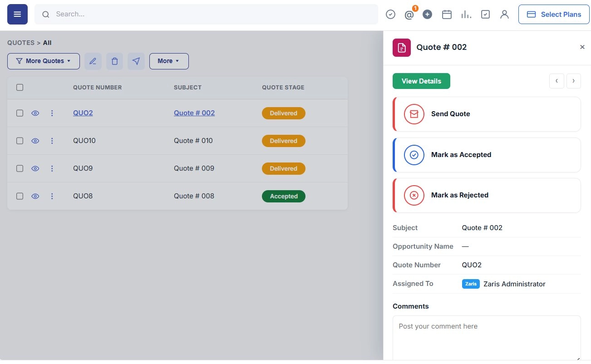This screenshot has height=364, width=591.
Task: Expand the More Quotes filter dropdown
Action: pos(44,61)
